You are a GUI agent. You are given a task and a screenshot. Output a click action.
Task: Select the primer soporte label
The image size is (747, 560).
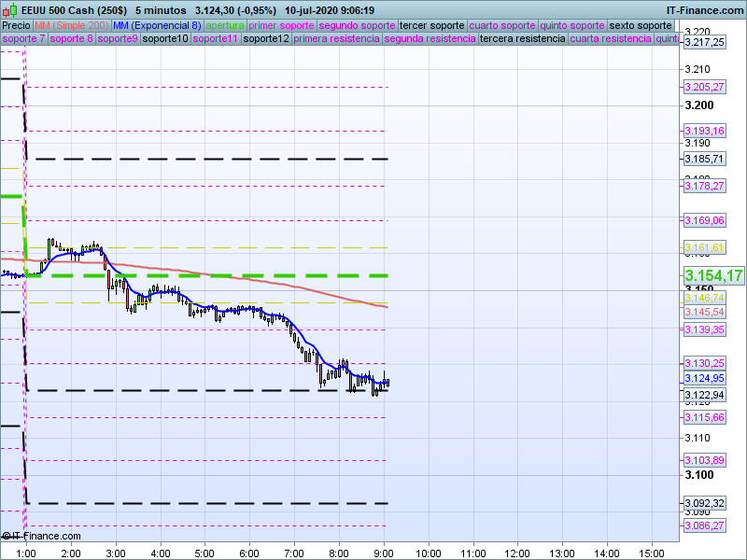282,25
